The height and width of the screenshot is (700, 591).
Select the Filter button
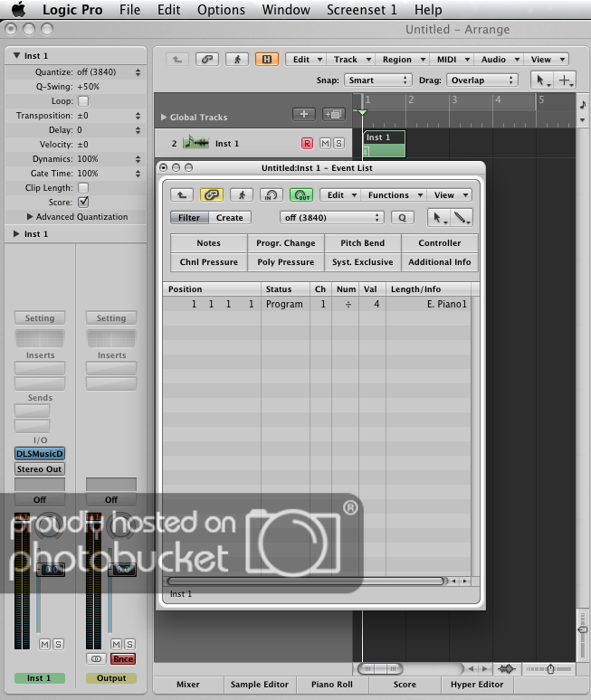click(189, 218)
